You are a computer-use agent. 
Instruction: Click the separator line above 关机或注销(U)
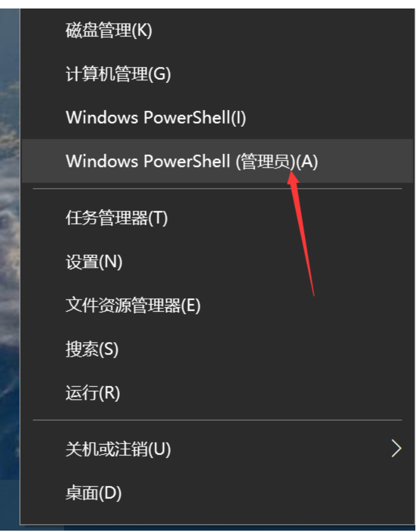217,420
